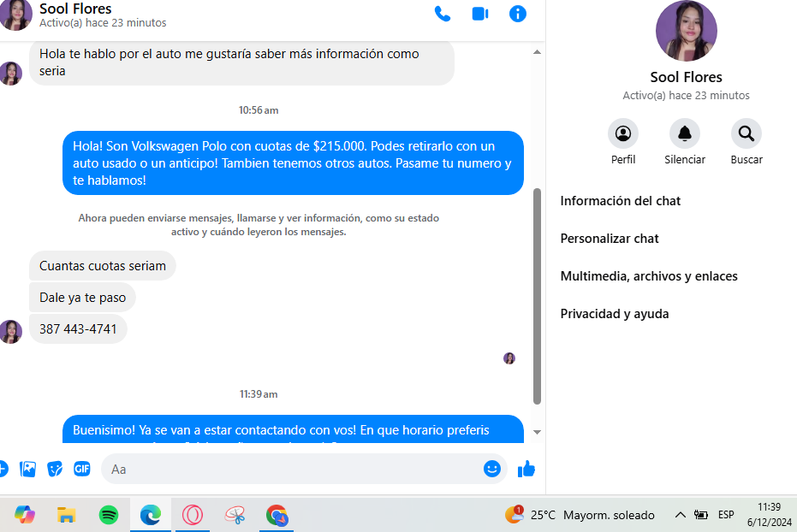Start a voice call with Sool Flores
This screenshot has width=797, height=532.
pos(443,14)
